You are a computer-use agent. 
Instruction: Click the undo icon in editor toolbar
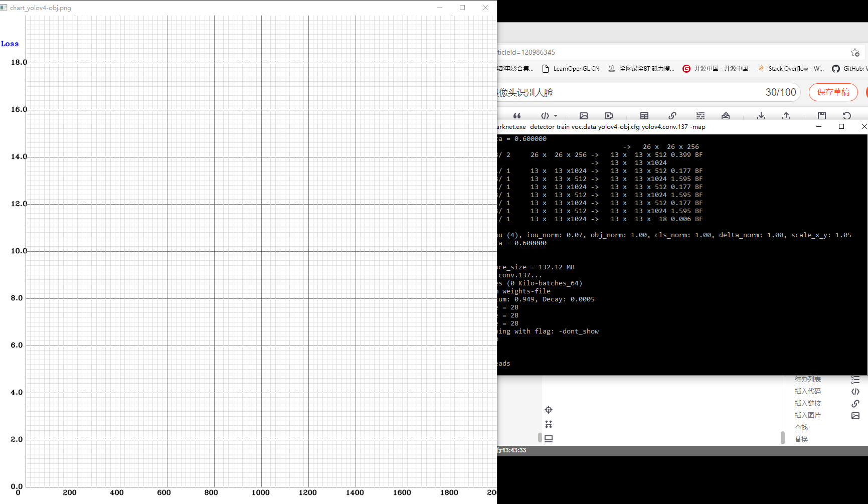(x=847, y=116)
